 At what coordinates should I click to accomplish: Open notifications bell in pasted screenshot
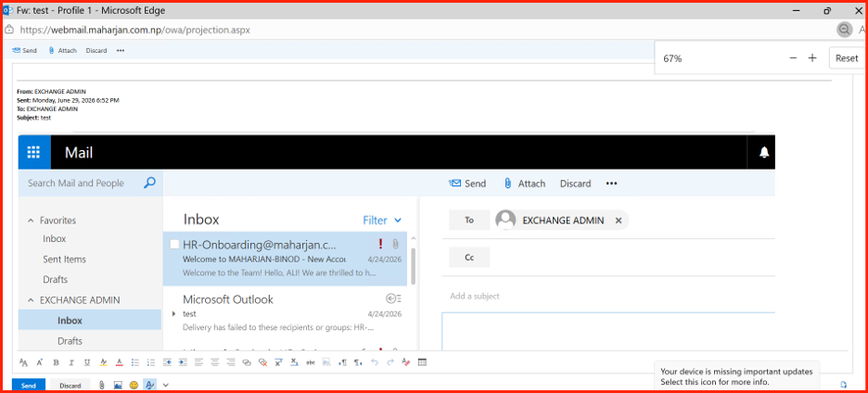[x=764, y=152]
